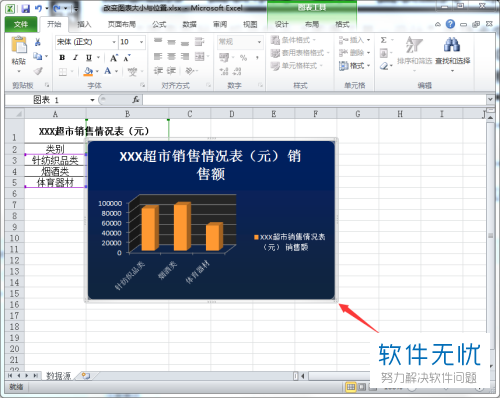The height and width of the screenshot is (398, 500).
Task: Apply the yellow fill color bucket
Action: tap(88, 71)
